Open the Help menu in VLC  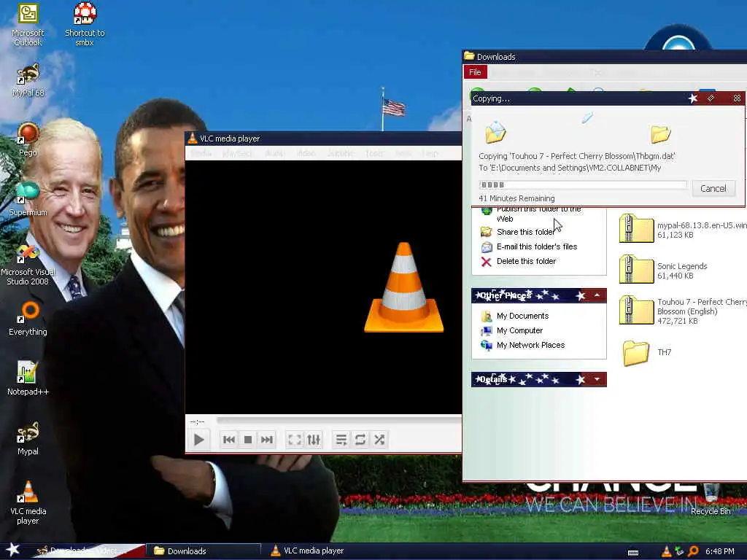click(430, 153)
